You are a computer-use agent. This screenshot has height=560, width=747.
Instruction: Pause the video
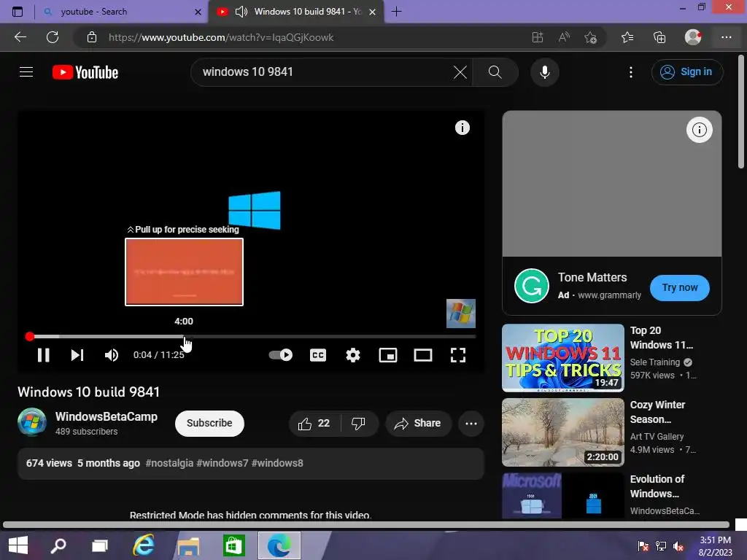point(43,355)
